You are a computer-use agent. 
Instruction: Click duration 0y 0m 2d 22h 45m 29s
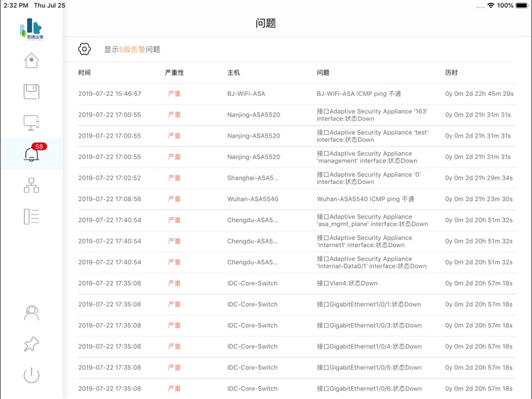coord(479,94)
